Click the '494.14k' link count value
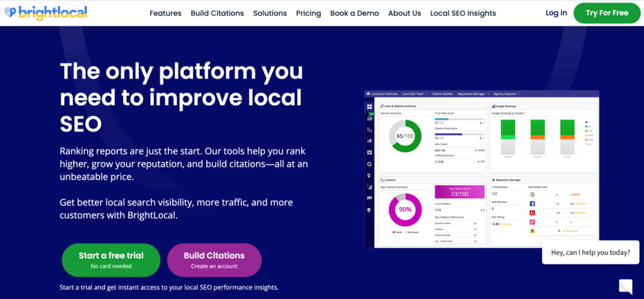The width and height of the screenshot is (644, 299). point(440,150)
